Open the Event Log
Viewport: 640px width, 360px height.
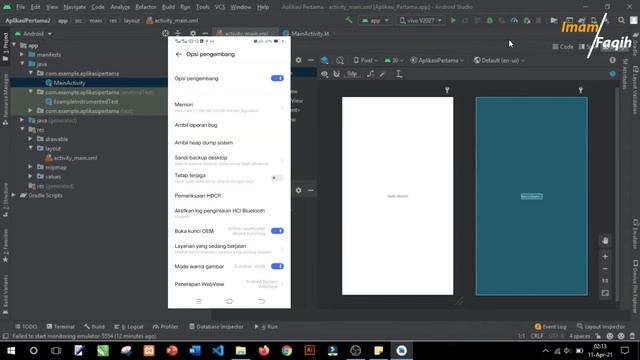click(x=550, y=327)
